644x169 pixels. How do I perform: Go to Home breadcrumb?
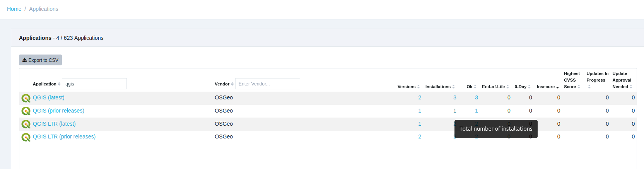pos(14,9)
